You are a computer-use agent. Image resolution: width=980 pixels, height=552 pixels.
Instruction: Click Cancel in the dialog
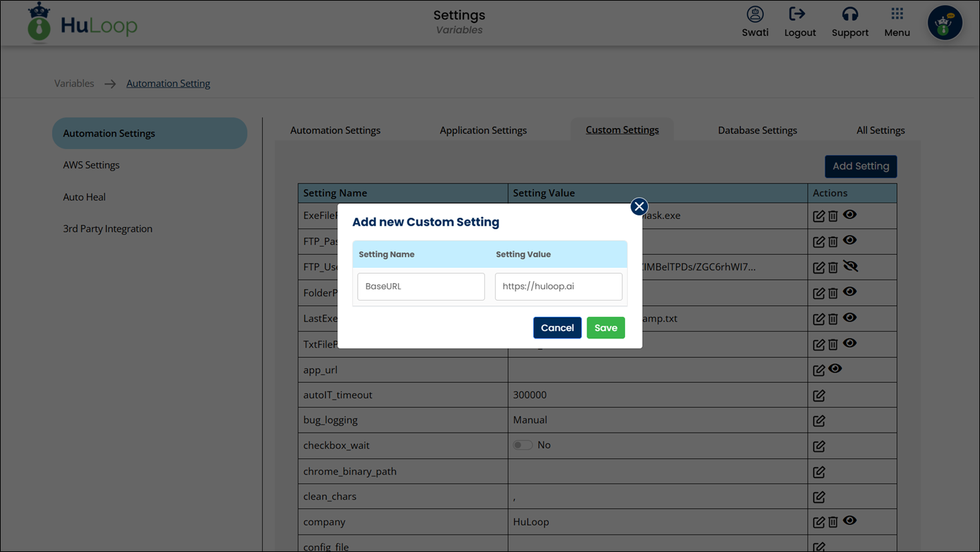(x=557, y=328)
